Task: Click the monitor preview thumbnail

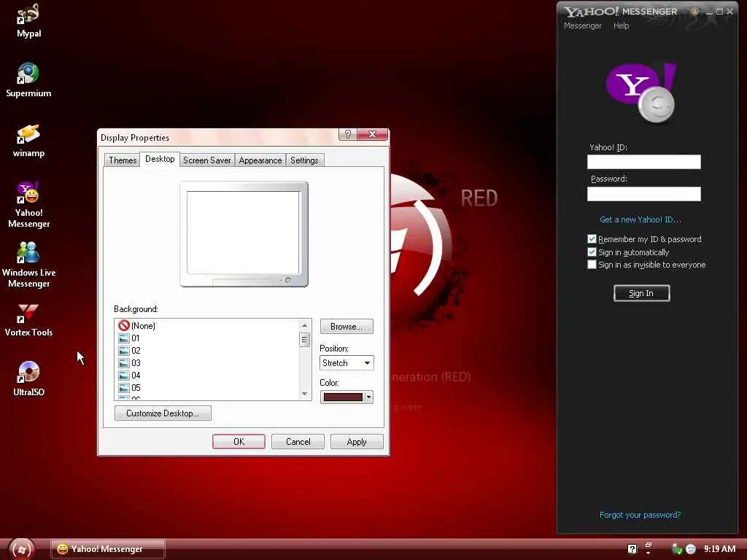Action: click(x=244, y=234)
